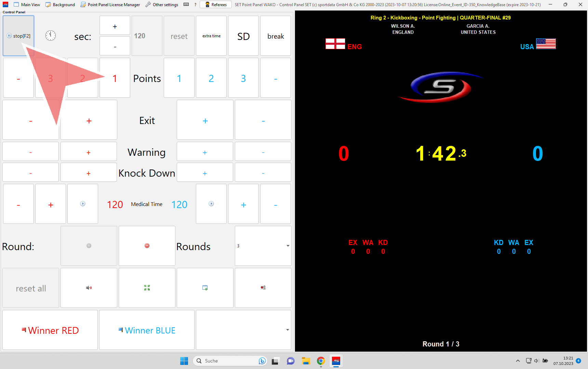Open the Other settings menu
The width and height of the screenshot is (588, 369).
click(162, 4)
